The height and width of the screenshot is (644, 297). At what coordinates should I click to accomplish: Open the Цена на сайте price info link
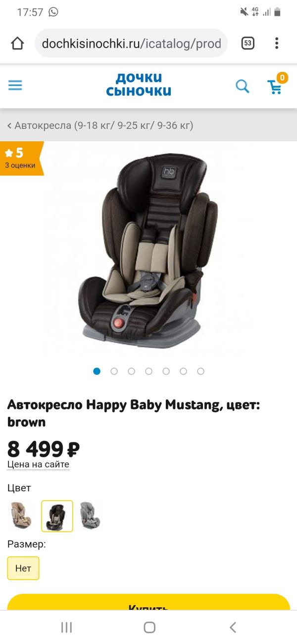pyautogui.click(x=38, y=465)
